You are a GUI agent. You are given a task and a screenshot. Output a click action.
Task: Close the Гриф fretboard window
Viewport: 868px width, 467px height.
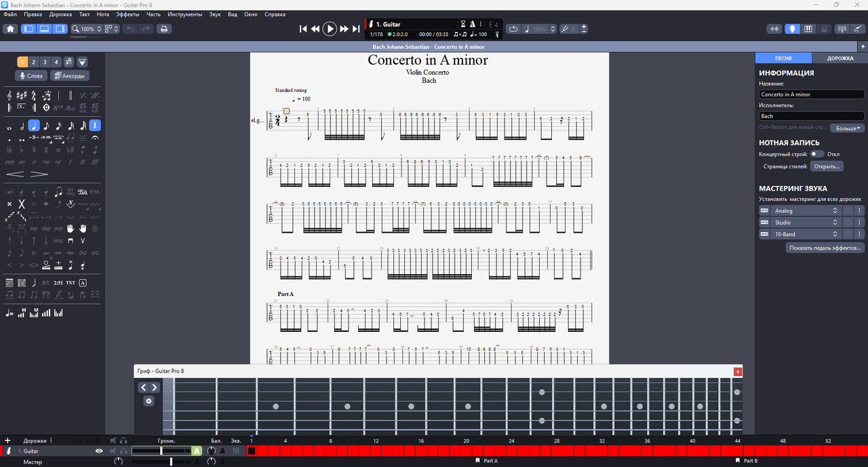[x=738, y=371]
